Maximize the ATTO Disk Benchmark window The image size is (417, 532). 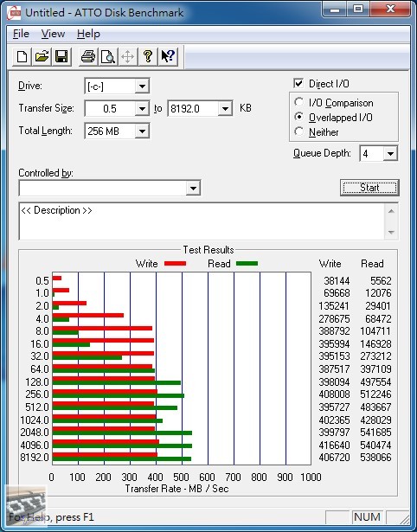point(357,9)
